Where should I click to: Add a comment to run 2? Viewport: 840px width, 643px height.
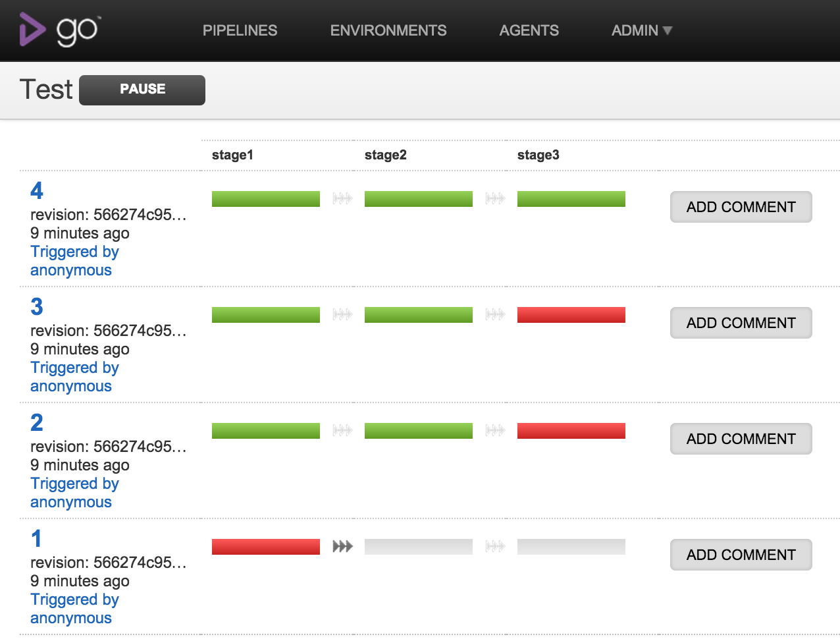coord(741,439)
